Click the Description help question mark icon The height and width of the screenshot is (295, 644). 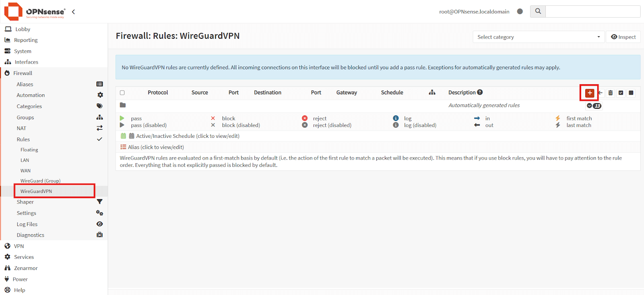point(480,92)
